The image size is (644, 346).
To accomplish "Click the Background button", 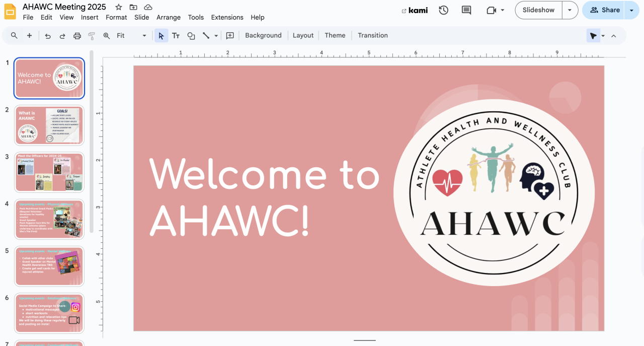I will [263, 35].
